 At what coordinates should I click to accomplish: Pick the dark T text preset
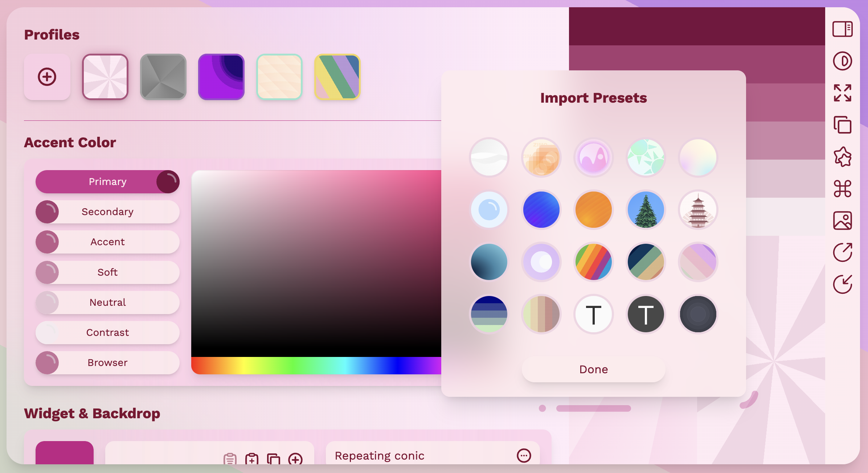646,314
